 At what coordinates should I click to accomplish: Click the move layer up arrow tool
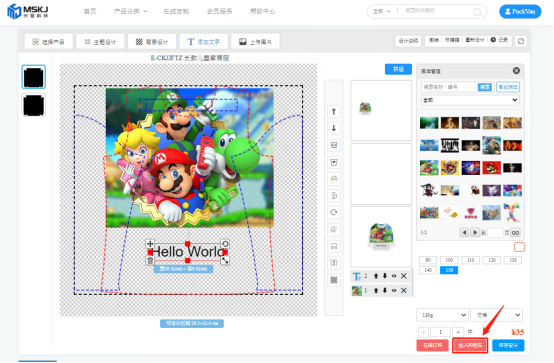point(334,112)
